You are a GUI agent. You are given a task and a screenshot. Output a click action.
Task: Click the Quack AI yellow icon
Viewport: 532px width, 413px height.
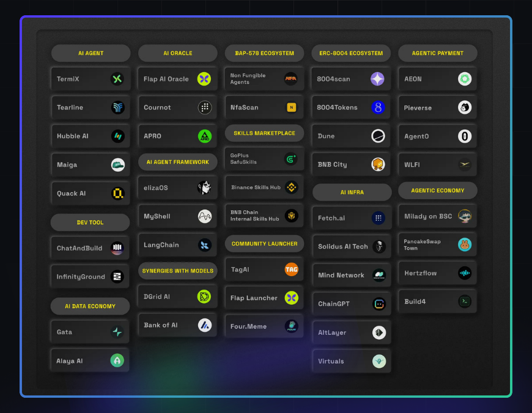coord(118,194)
